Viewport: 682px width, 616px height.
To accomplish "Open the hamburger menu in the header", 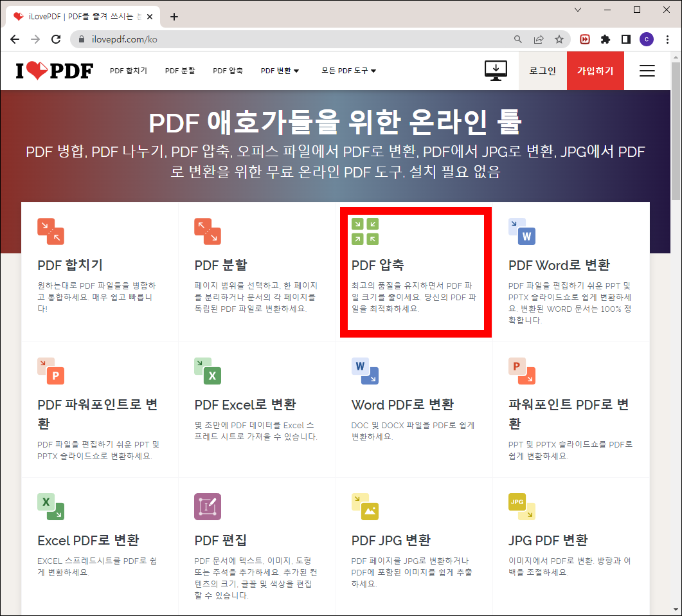I will point(647,71).
